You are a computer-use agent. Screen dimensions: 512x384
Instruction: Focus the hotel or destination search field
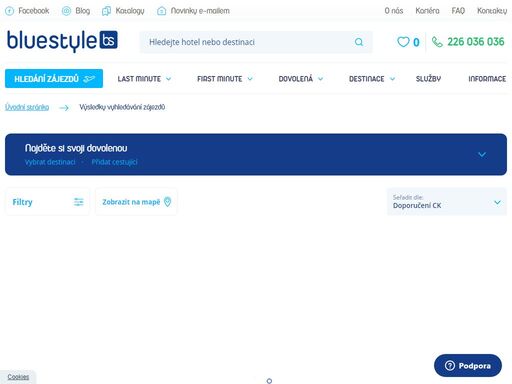pyautogui.click(x=256, y=42)
